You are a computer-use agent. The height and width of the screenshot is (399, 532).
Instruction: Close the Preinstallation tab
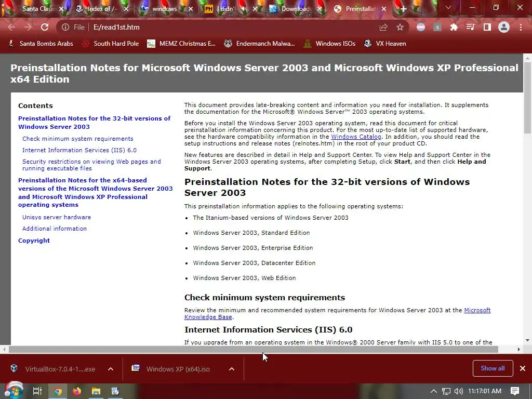[x=384, y=9]
